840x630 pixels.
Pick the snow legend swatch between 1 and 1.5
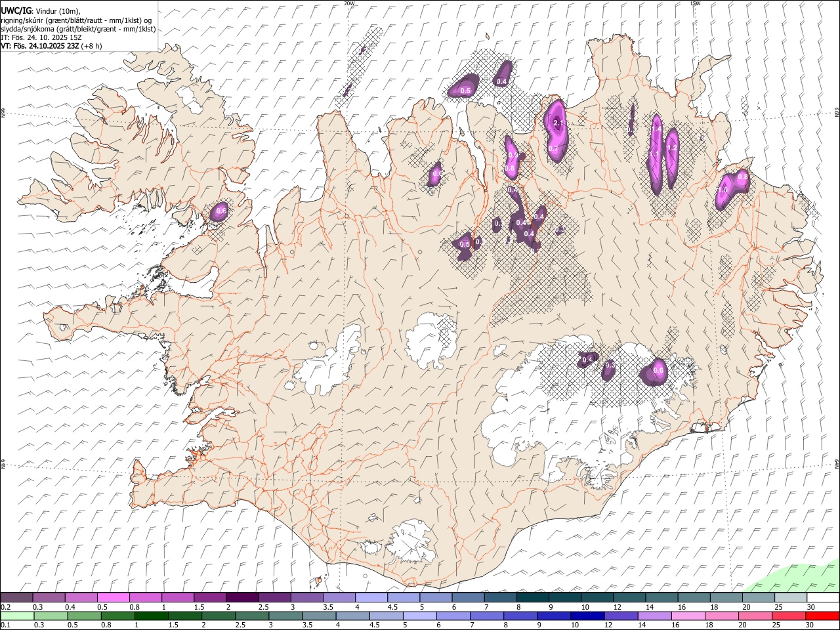(177, 598)
